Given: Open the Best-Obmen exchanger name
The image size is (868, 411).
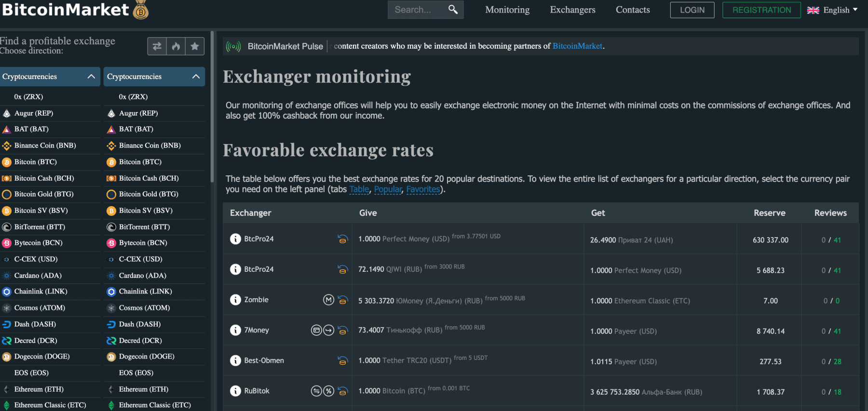Looking at the screenshot, I should [264, 360].
